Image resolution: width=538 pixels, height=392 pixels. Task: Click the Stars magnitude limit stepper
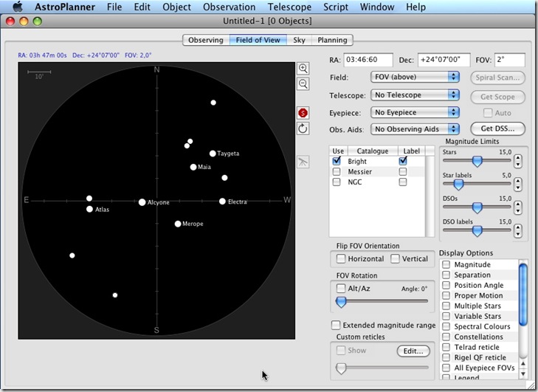(518, 161)
